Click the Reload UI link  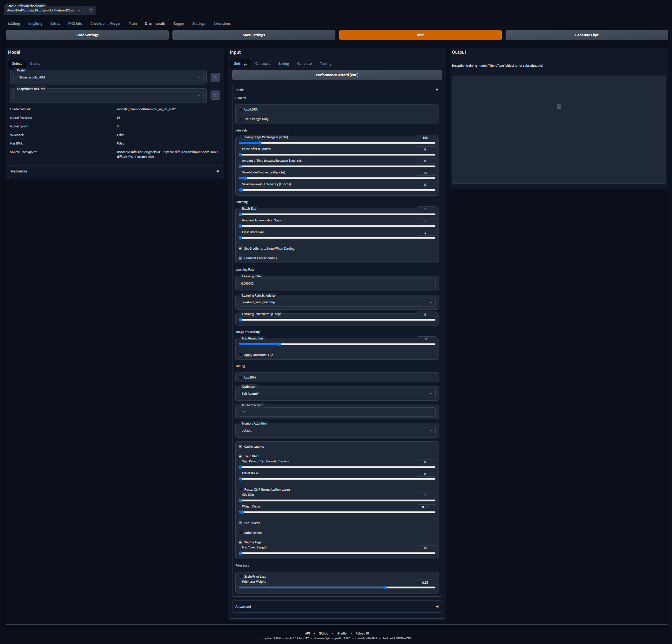[x=362, y=634]
